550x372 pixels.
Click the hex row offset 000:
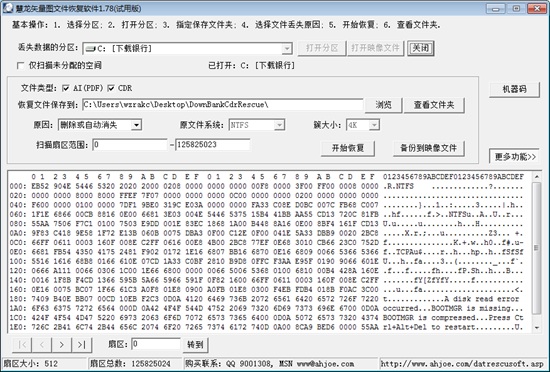[x=18, y=187]
